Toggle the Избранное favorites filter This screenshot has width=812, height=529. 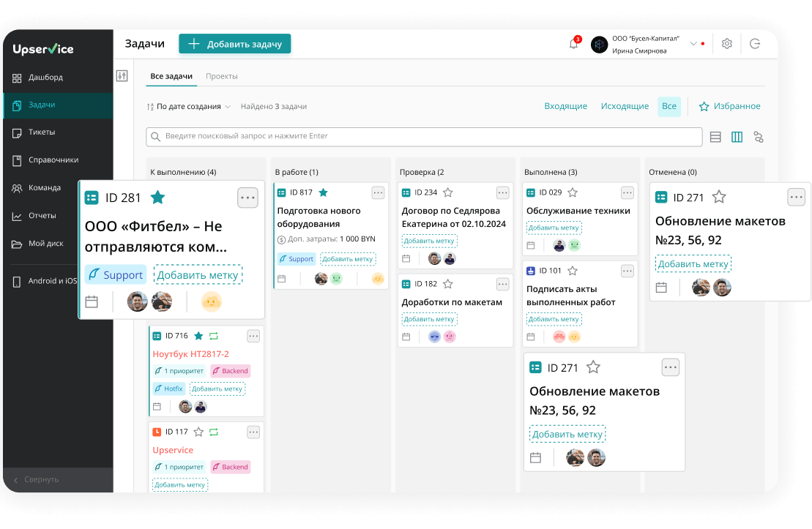point(729,106)
